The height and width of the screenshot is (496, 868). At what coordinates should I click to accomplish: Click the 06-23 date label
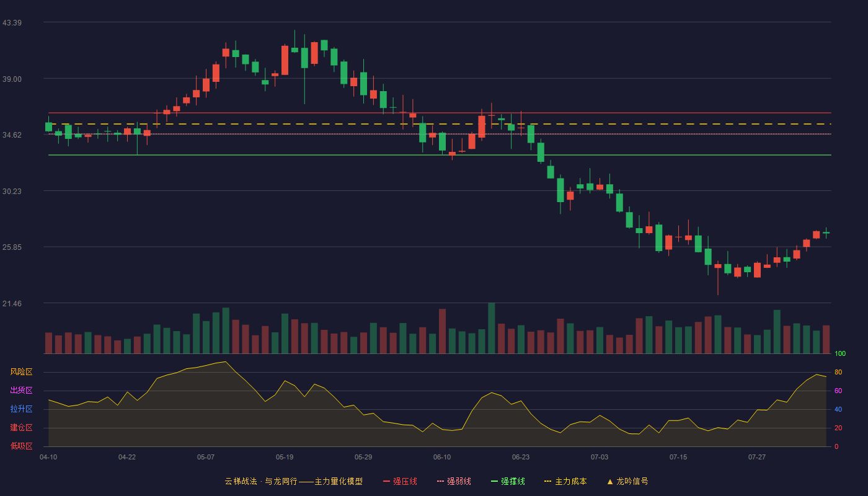coord(521,457)
